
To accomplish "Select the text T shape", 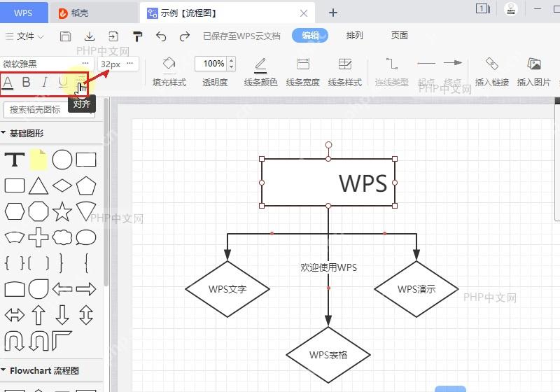I will coord(15,159).
